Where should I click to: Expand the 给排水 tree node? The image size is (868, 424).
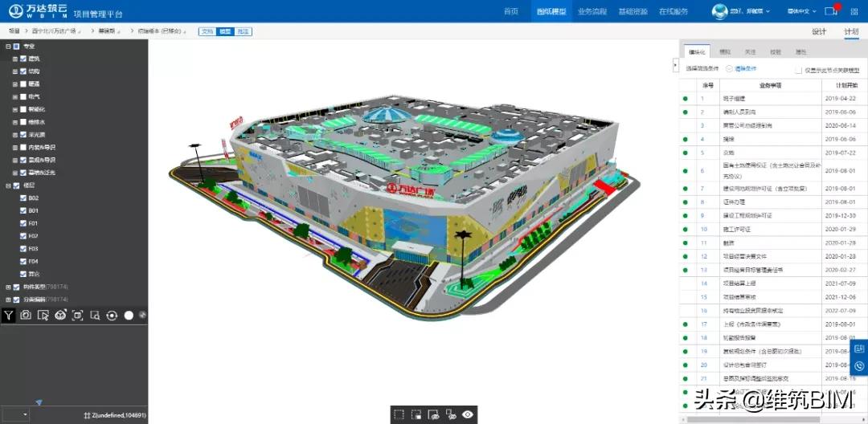(x=15, y=122)
